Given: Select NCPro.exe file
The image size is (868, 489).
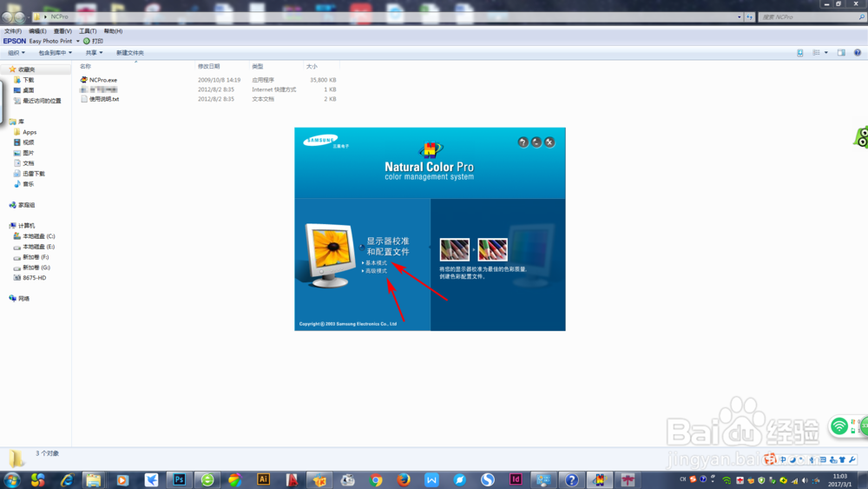Looking at the screenshot, I should [x=103, y=80].
